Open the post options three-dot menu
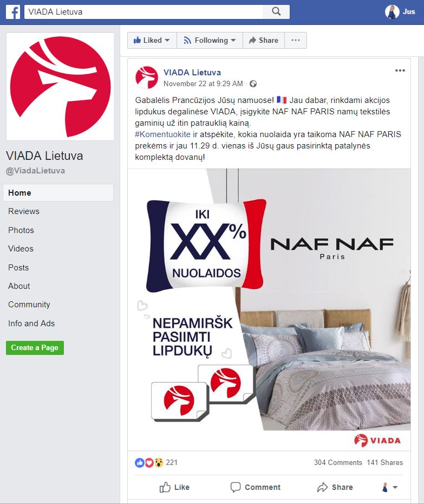 [400, 70]
